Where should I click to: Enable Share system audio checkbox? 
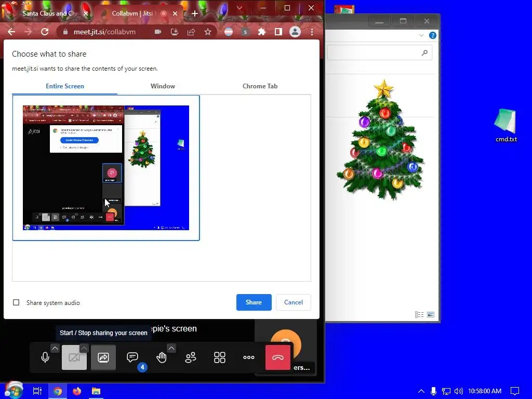point(16,302)
